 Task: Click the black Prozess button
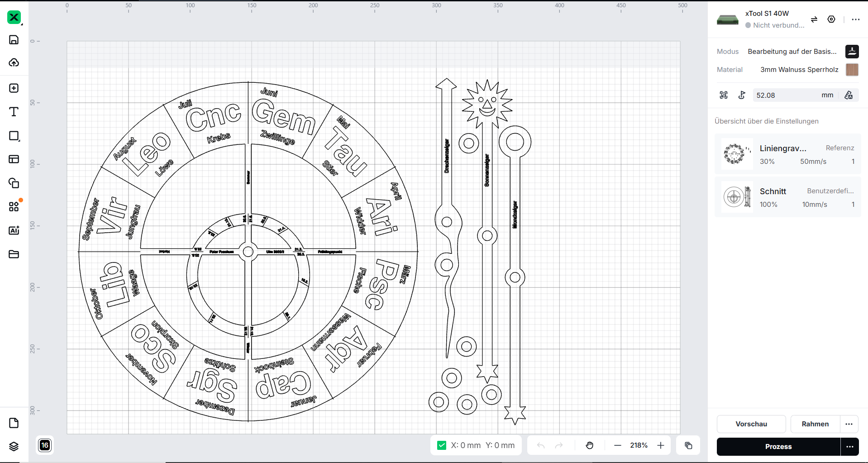pos(778,447)
